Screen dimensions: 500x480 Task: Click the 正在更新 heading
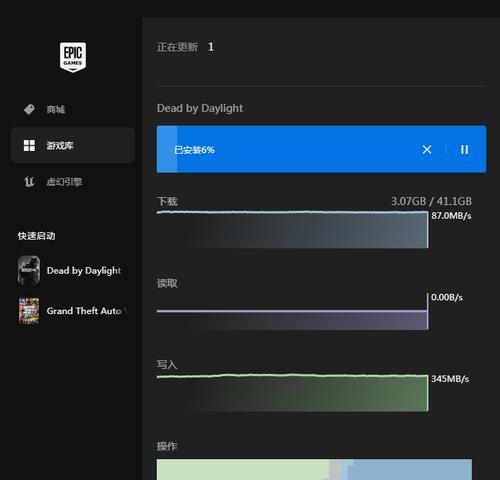coord(178,47)
